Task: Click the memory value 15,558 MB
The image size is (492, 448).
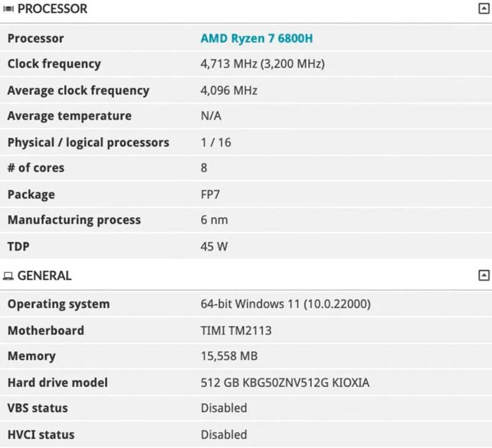Action: (229, 356)
